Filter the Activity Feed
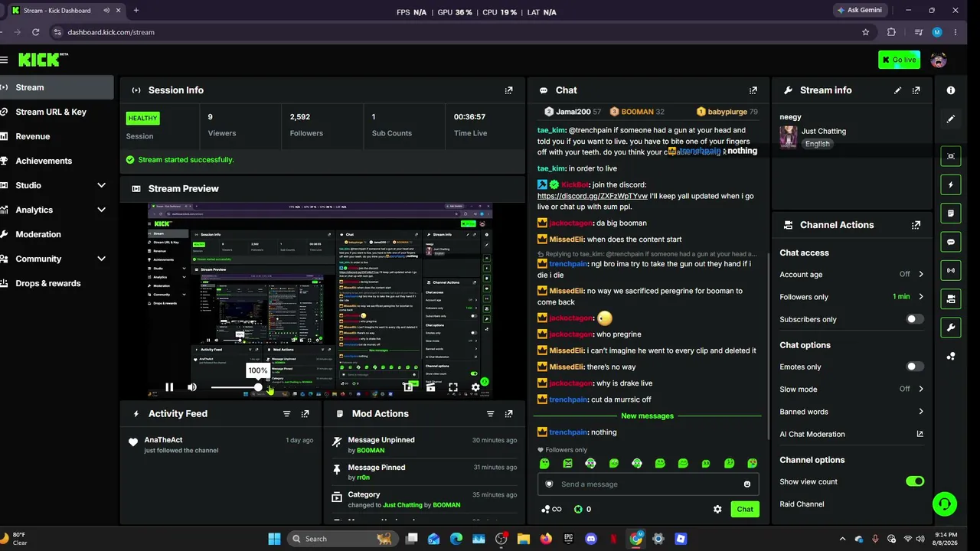 [x=287, y=414]
